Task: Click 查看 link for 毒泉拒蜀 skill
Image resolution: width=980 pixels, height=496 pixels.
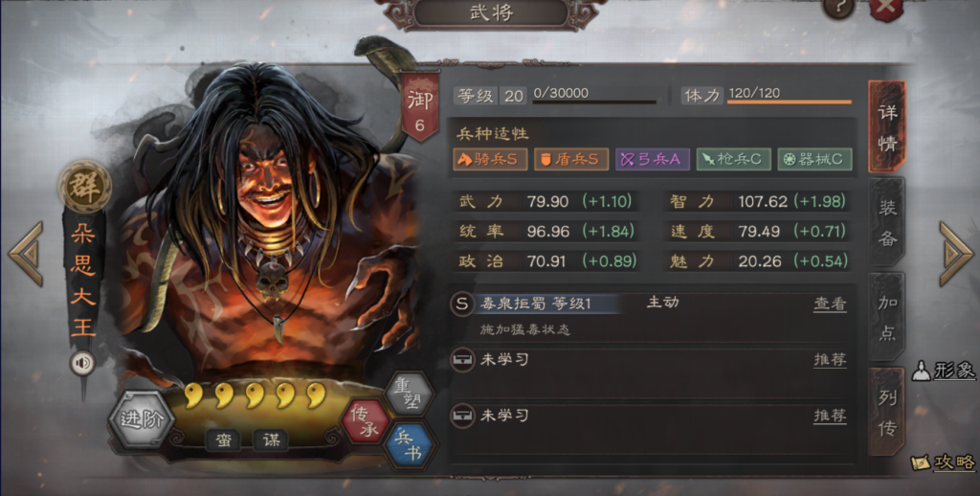Action: pyautogui.click(x=830, y=304)
